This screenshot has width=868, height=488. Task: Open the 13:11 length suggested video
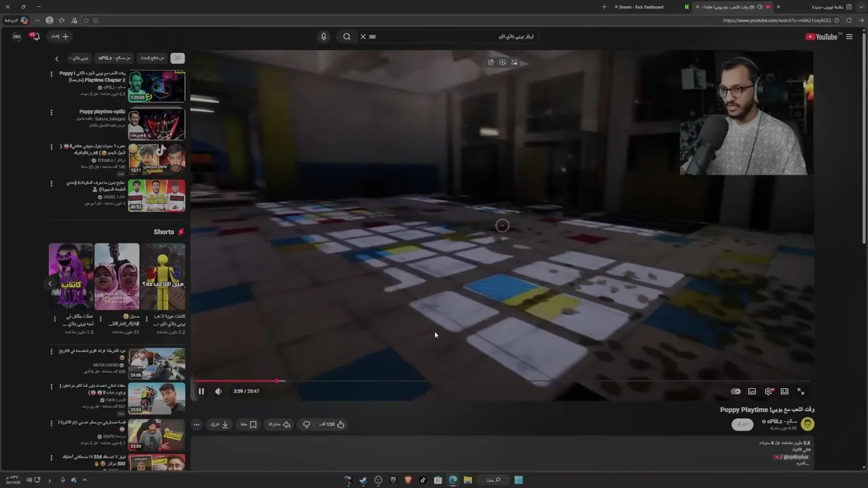point(157,159)
